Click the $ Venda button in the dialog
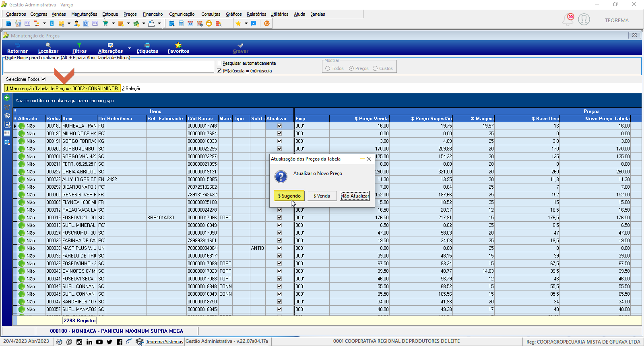This screenshot has width=644, height=346. pos(322,196)
